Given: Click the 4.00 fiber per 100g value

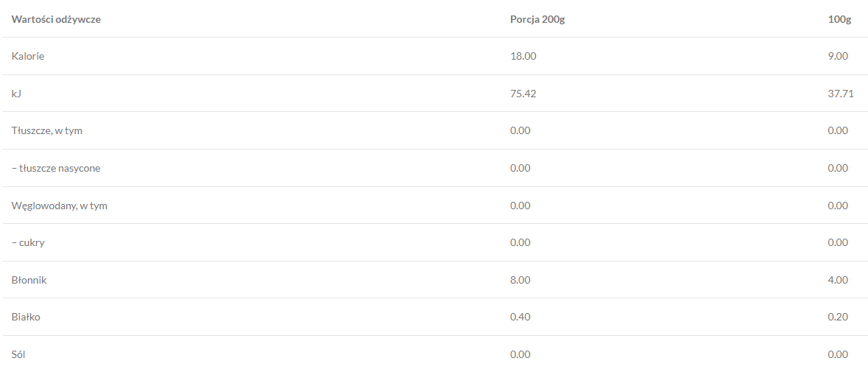Looking at the screenshot, I should pos(838,280).
